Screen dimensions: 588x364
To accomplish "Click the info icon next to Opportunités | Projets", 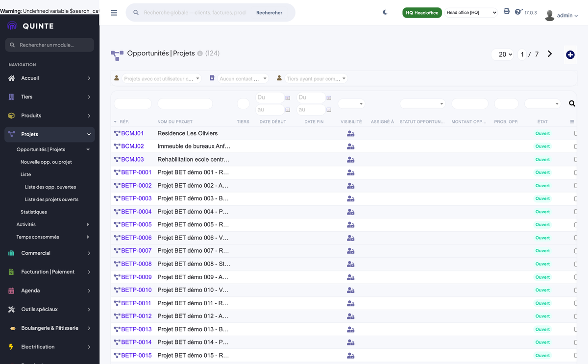I will (200, 53).
